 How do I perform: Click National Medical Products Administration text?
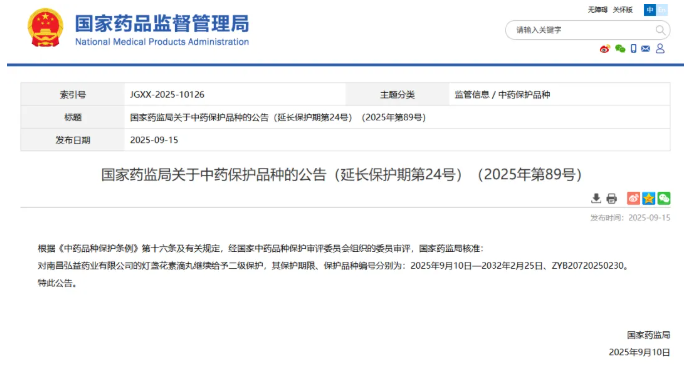tap(162, 42)
